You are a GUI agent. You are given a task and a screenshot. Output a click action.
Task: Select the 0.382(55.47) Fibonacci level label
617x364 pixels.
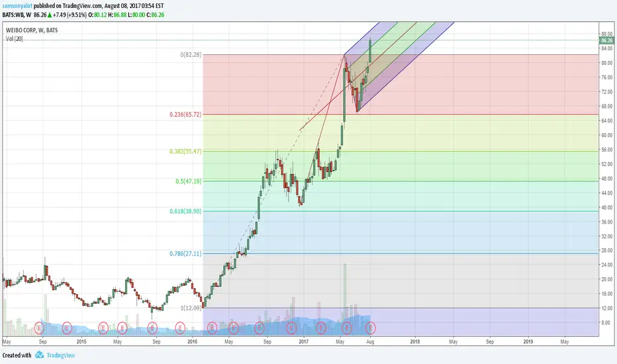[185, 152]
